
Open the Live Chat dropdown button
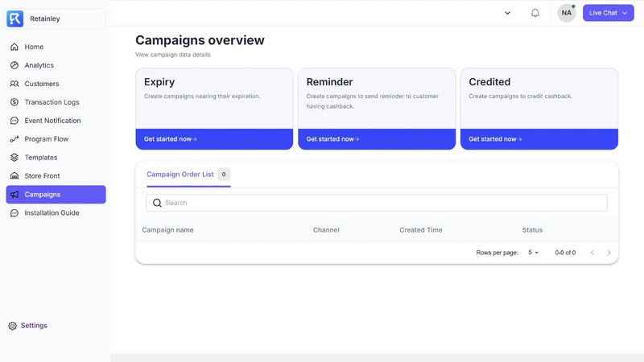609,13
